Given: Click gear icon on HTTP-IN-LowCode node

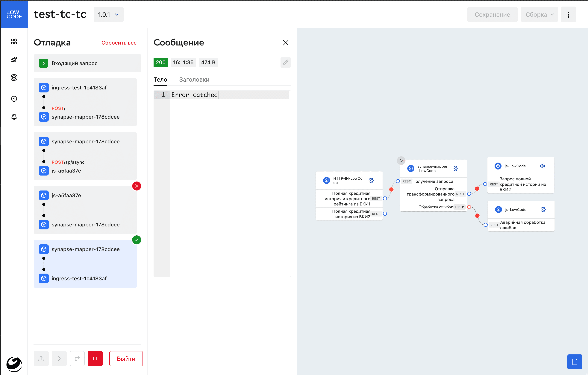Looking at the screenshot, I should [x=371, y=181].
